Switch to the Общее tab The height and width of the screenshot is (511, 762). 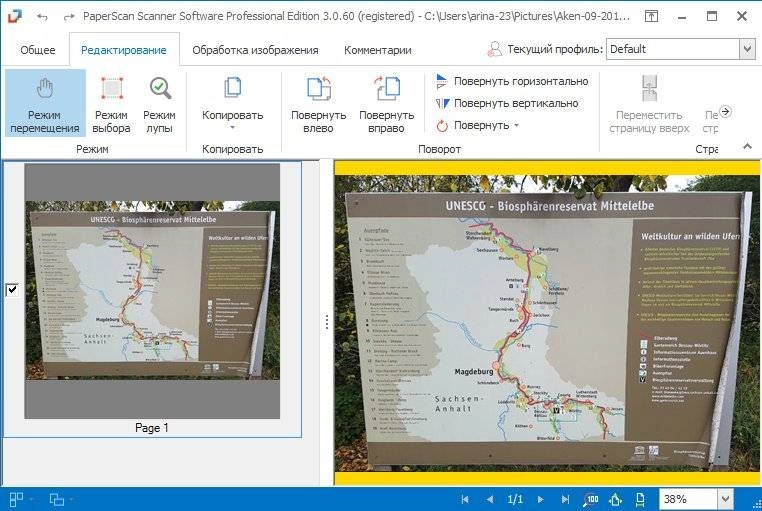click(37, 50)
